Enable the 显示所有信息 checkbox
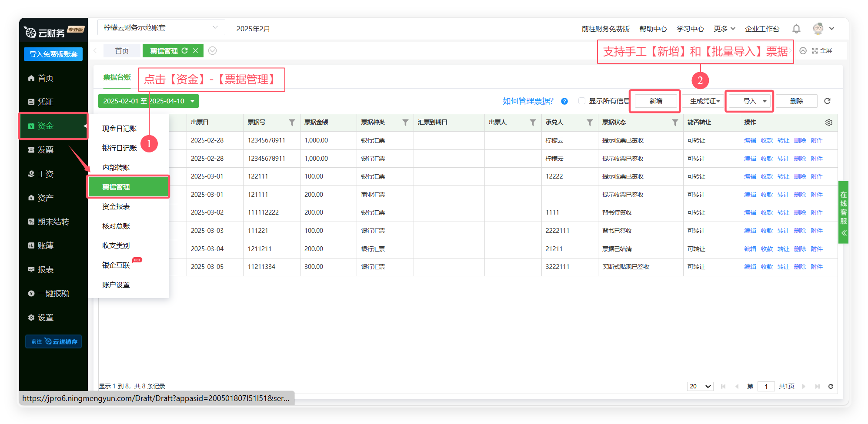868x424 pixels. [582, 101]
